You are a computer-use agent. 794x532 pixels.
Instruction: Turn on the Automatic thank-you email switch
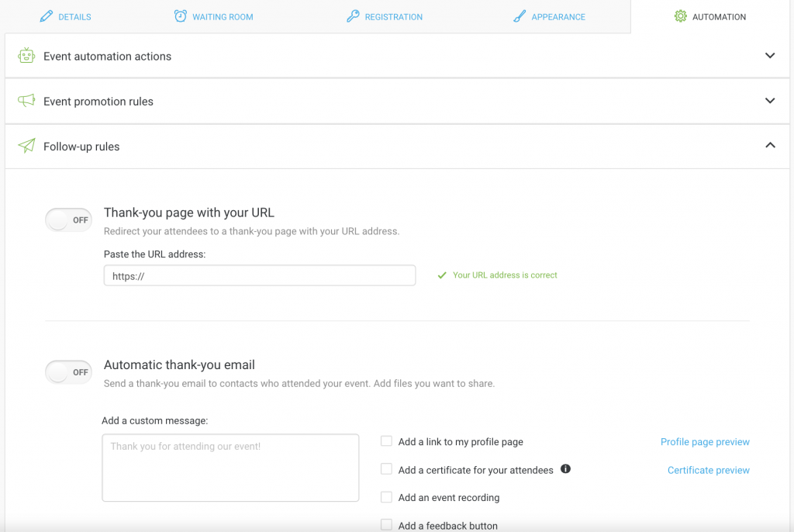pos(69,372)
